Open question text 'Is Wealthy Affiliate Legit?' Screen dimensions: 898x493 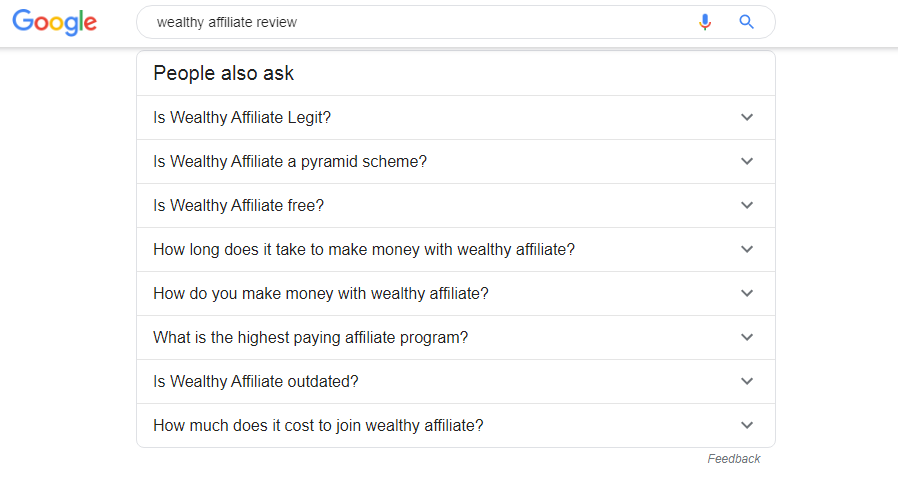point(242,117)
